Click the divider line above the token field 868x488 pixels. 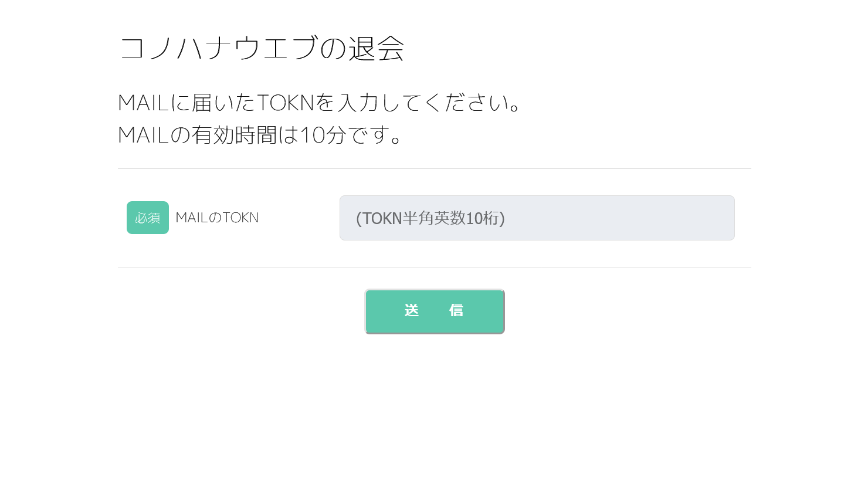click(x=434, y=169)
